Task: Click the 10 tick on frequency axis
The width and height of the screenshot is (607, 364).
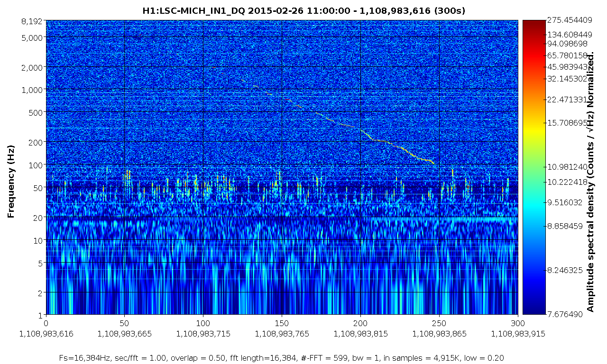Action: tap(39, 240)
